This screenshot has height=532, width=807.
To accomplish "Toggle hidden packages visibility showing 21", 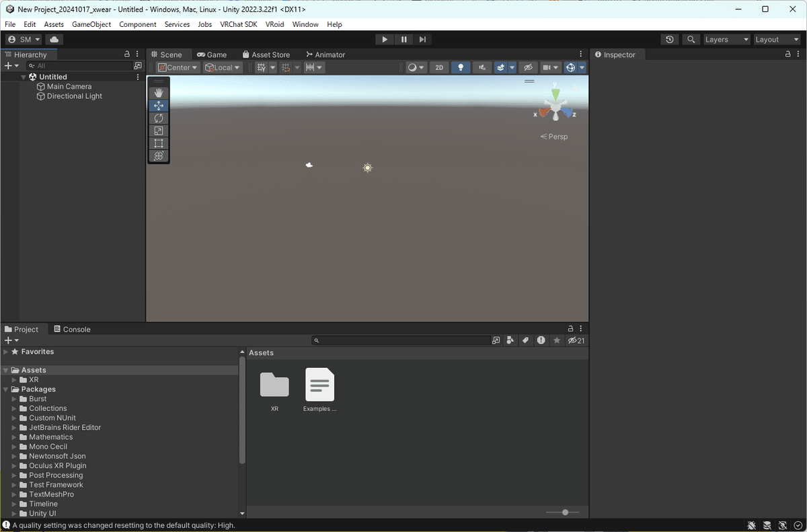I will point(576,340).
